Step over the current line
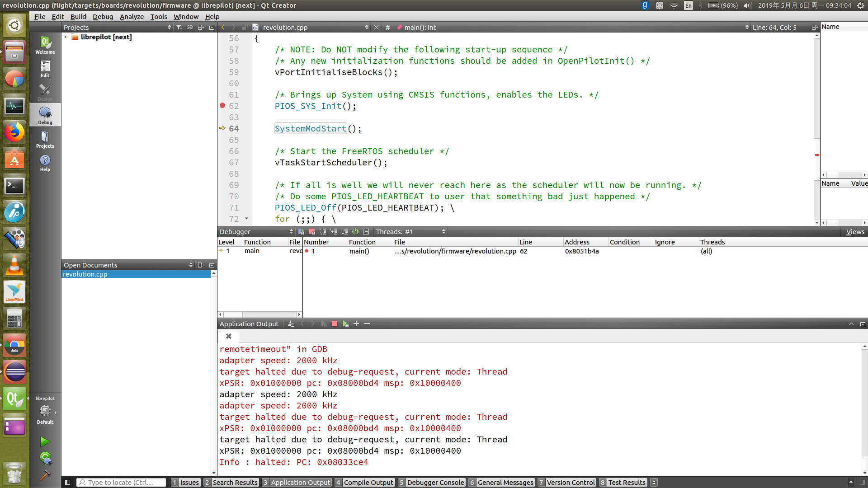The height and width of the screenshot is (488, 868). pos(323,231)
